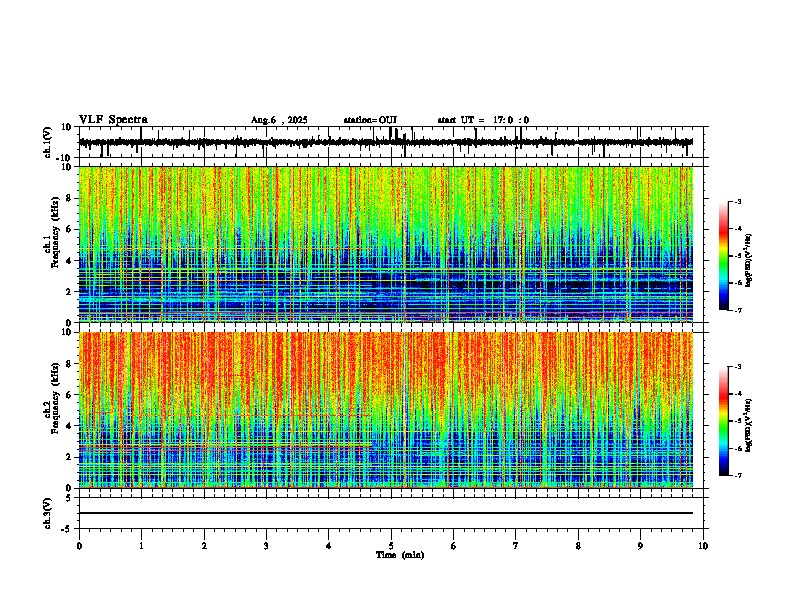Click the time axis tick label "7"
Image resolution: width=792 pixels, height=612 pixels.
point(516,546)
